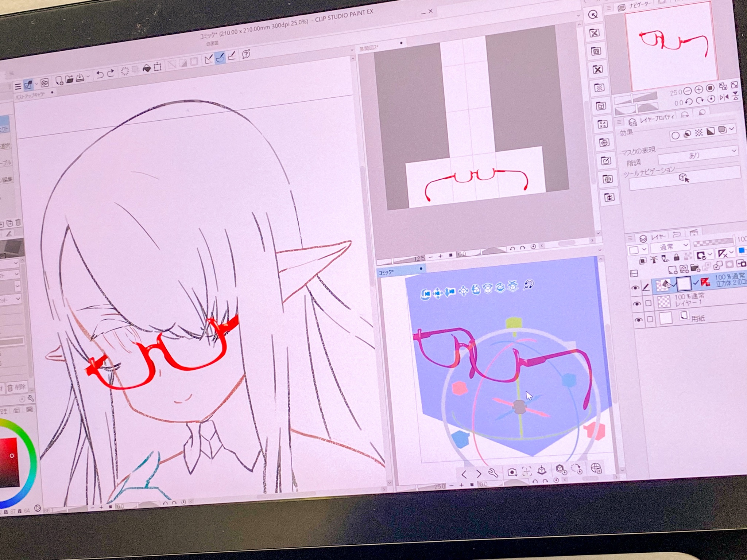
Task: Hide the レイヤー1 layer with eye icon
Action: click(x=637, y=304)
